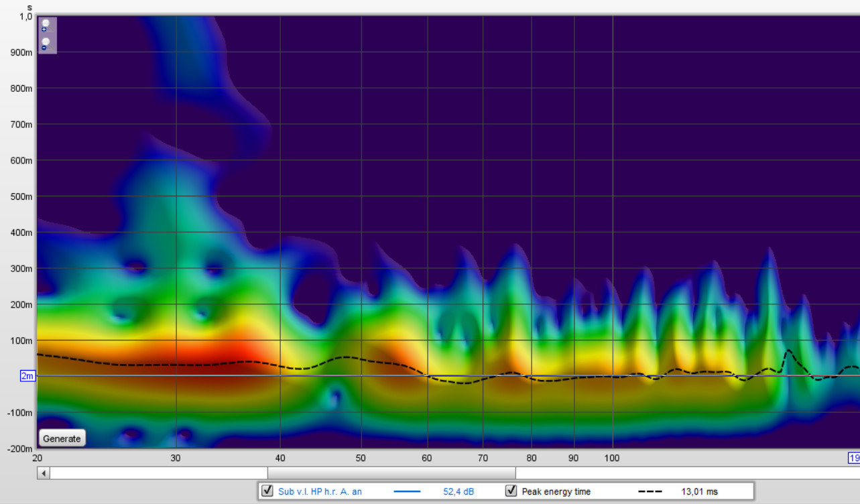Click the 52,4 dB legend readout

(458, 492)
